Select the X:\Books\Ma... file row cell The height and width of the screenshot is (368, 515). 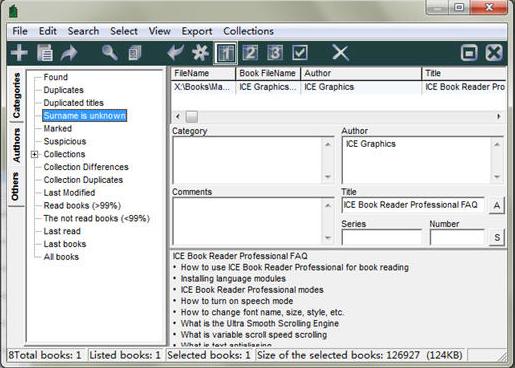pyautogui.click(x=203, y=87)
